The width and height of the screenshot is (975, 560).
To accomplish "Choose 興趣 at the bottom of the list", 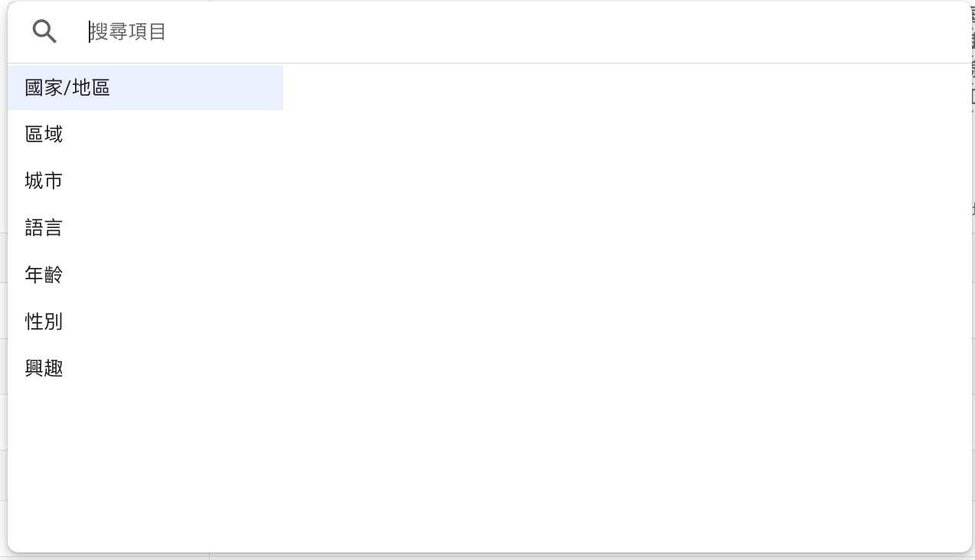I will click(x=44, y=368).
